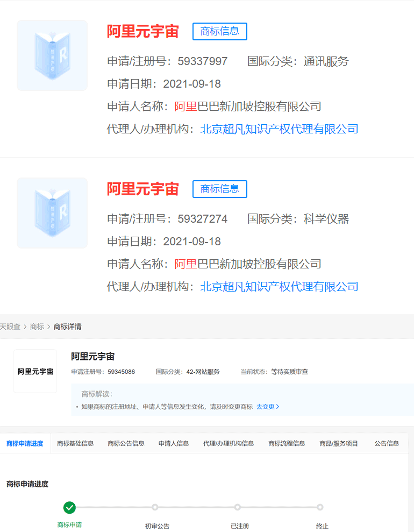The image size is (414, 532).
Task: Click 商标详情 breadcrumb text
Action: click(67, 327)
